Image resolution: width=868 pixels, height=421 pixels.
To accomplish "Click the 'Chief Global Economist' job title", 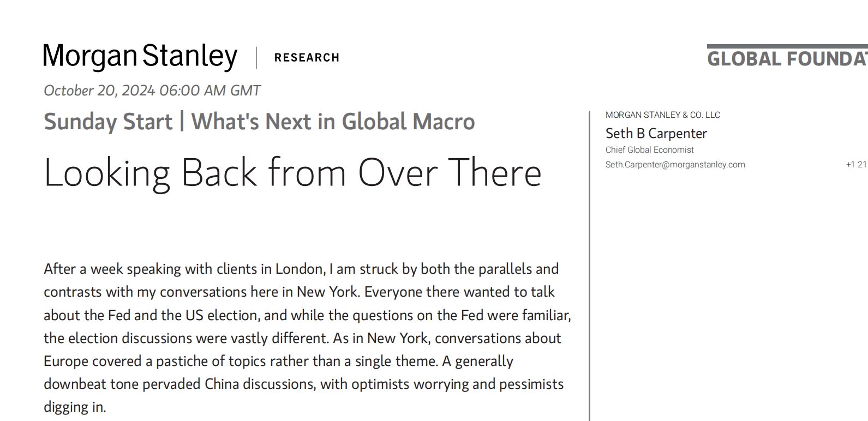I will (x=649, y=150).
